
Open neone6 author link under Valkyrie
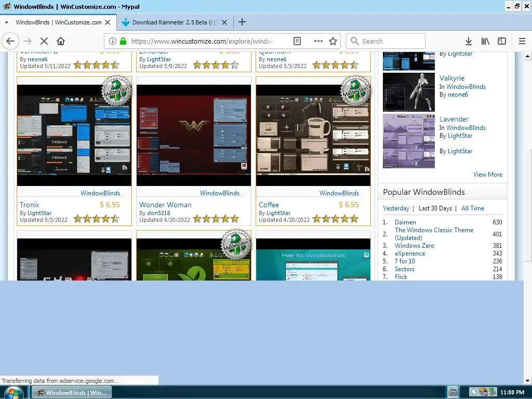[458, 95]
